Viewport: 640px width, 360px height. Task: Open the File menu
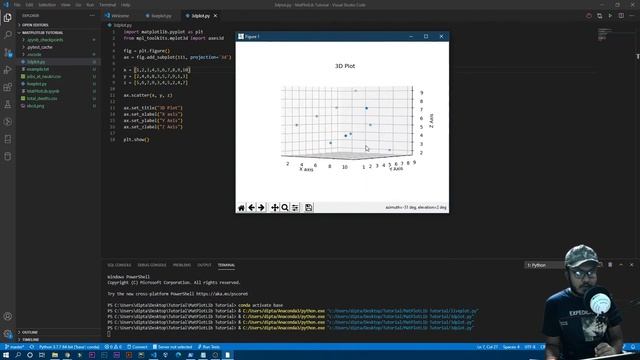(x=17, y=5)
